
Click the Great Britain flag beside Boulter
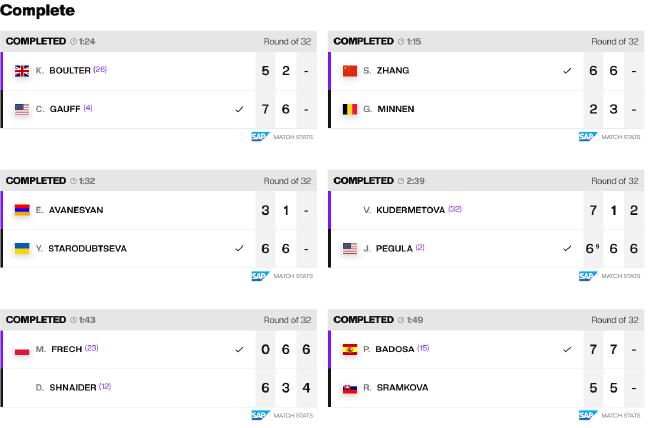pyautogui.click(x=22, y=71)
